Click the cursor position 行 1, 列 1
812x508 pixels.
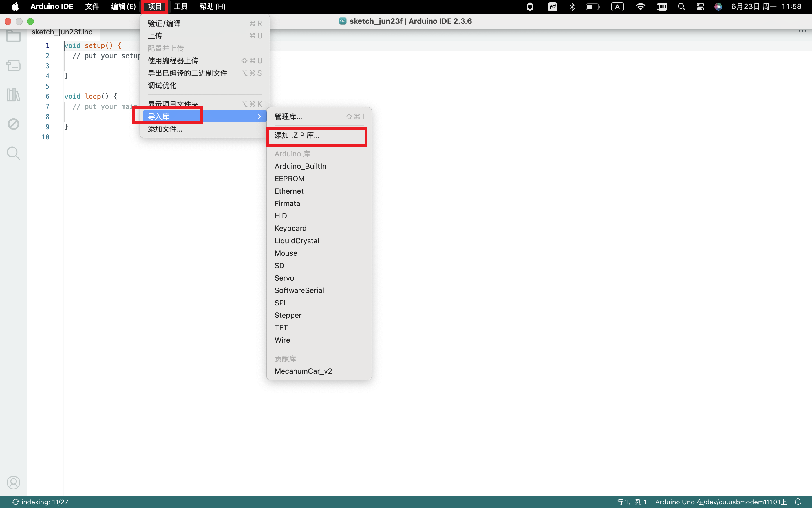click(631, 502)
